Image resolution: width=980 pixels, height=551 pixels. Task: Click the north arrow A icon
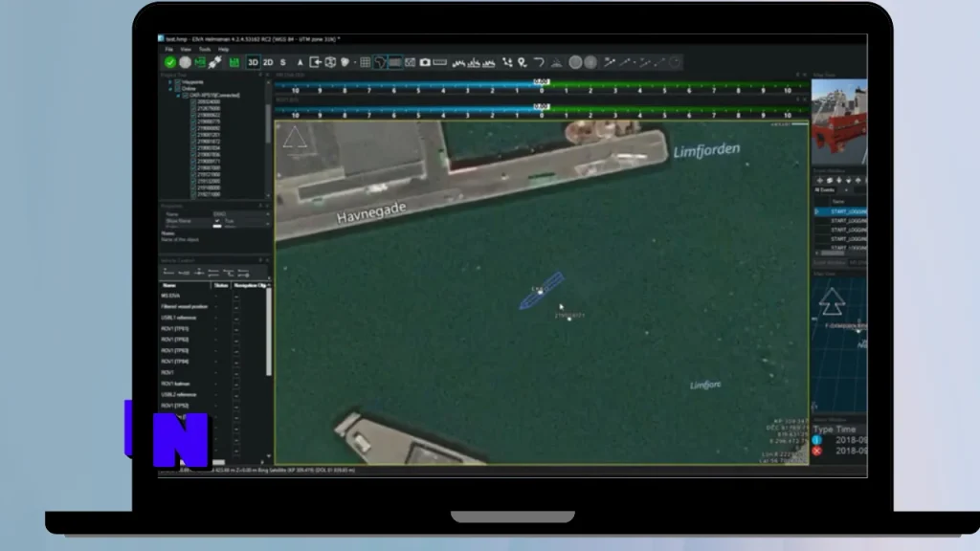300,62
